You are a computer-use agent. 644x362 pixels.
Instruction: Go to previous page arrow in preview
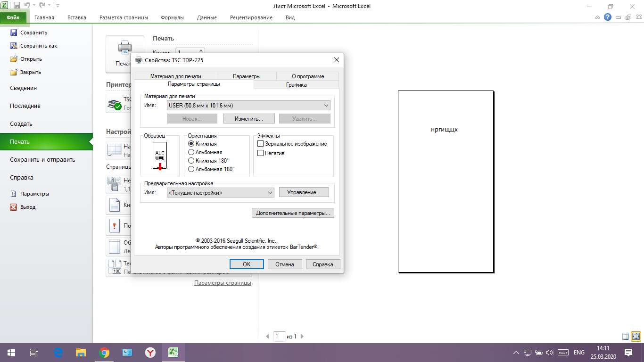click(267, 337)
